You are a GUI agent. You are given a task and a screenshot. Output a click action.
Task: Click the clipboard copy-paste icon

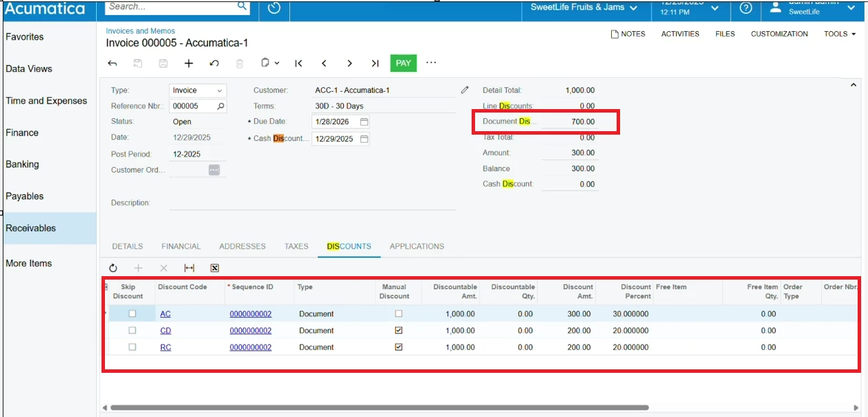coord(265,63)
